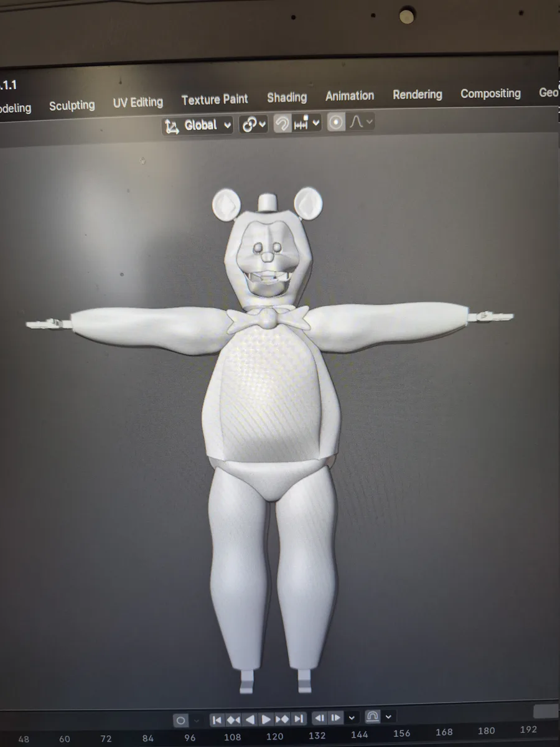This screenshot has width=560, height=747.
Task: Switch to the Texture Paint workspace
Action: point(215,99)
